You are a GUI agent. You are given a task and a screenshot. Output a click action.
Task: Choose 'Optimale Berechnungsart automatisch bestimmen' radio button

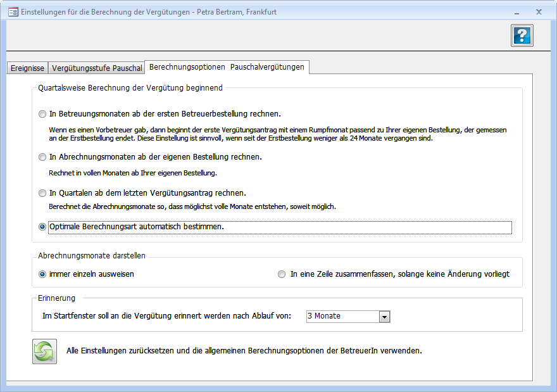(42, 227)
